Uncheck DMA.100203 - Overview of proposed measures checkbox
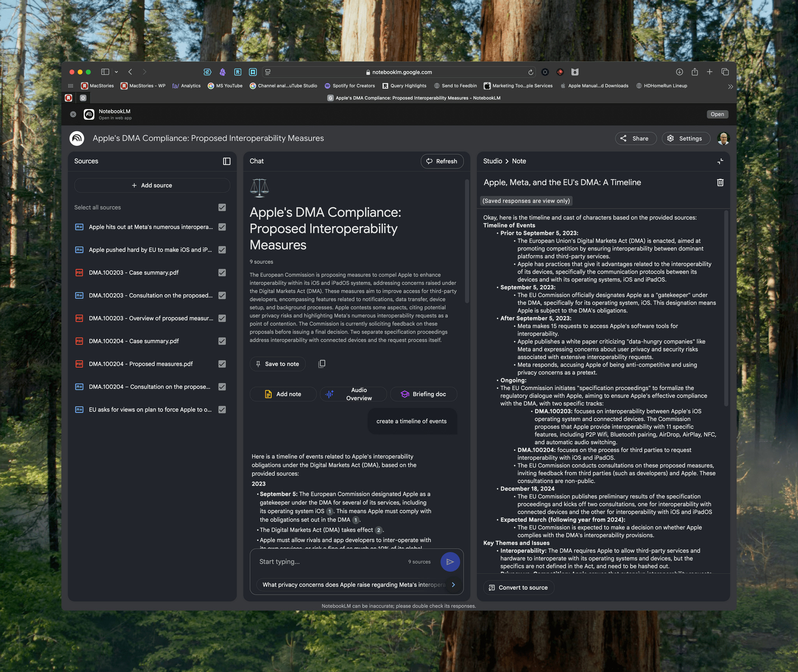This screenshot has width=798, height=672. click(222, 318)
